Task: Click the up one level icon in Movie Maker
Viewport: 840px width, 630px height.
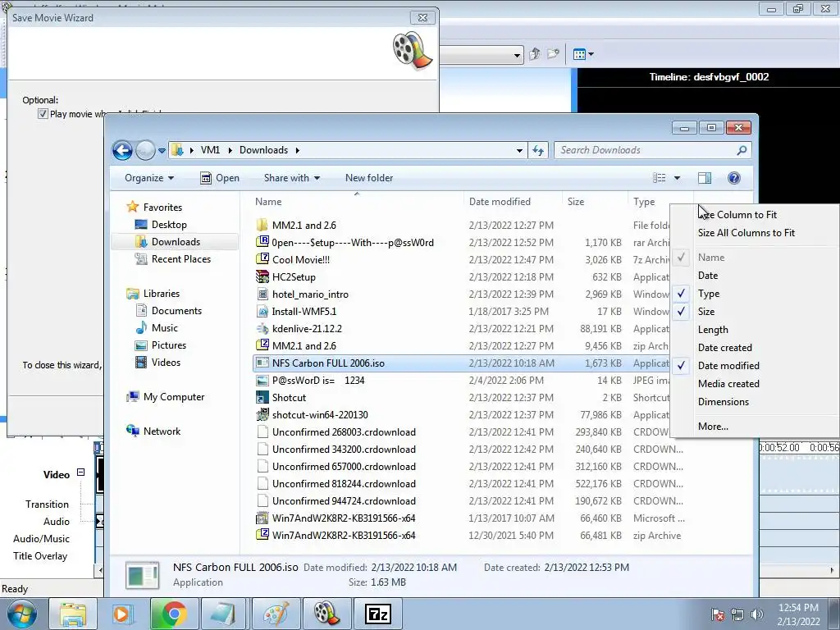Action: (534, 54)
